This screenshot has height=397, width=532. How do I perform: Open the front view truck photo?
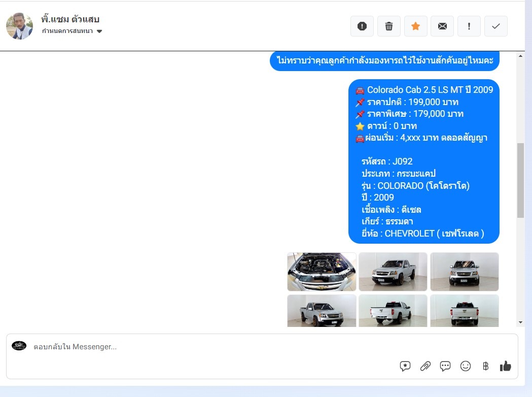coord(465,272)
